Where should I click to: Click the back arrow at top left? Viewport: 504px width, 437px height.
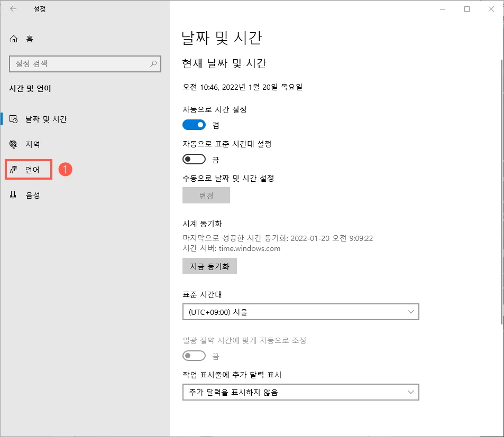13,9
